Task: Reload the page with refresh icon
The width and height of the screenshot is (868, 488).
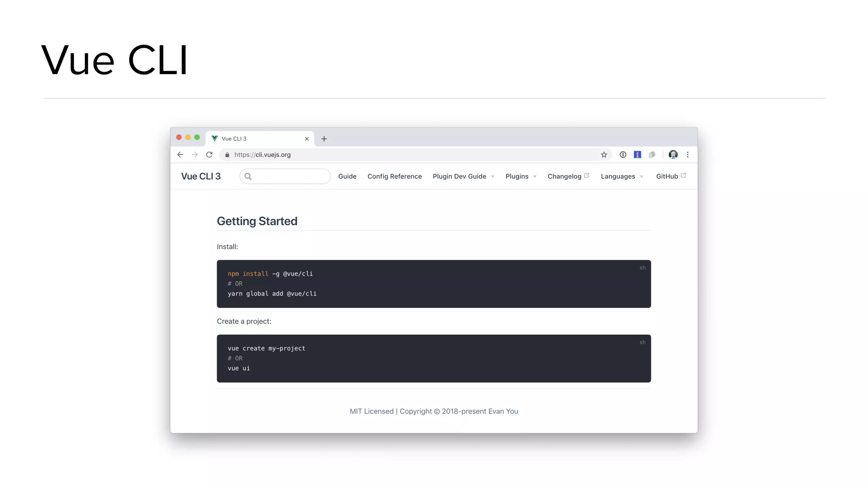Action: click(209, 155)
